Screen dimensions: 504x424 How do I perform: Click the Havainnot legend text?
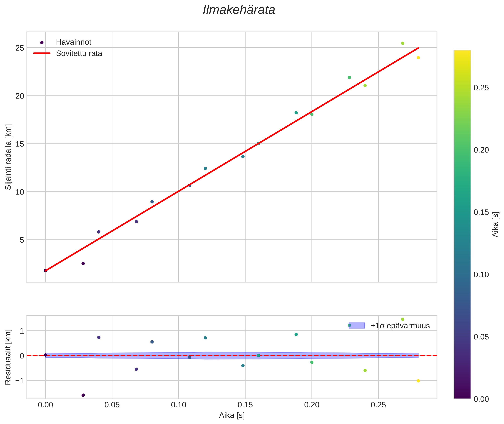coord(74,42)
